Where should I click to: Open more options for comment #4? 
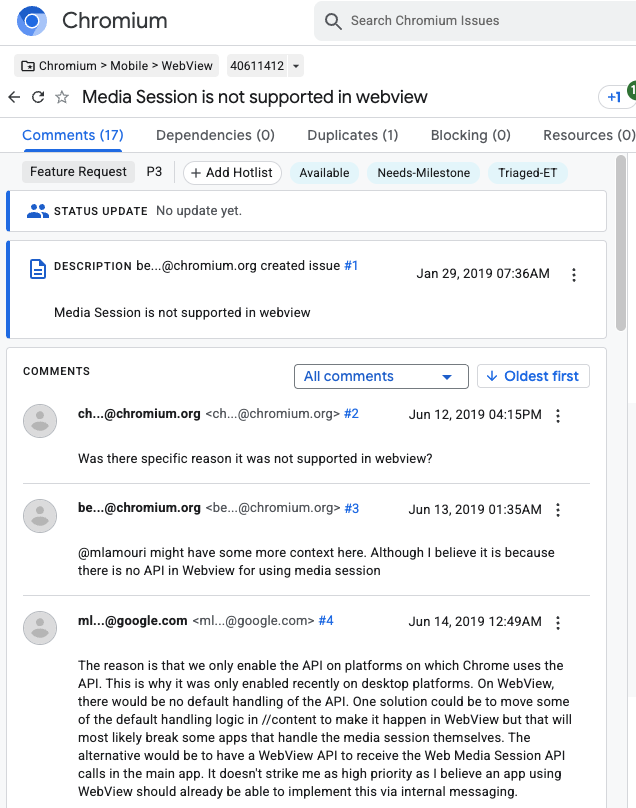coord(558,623)
